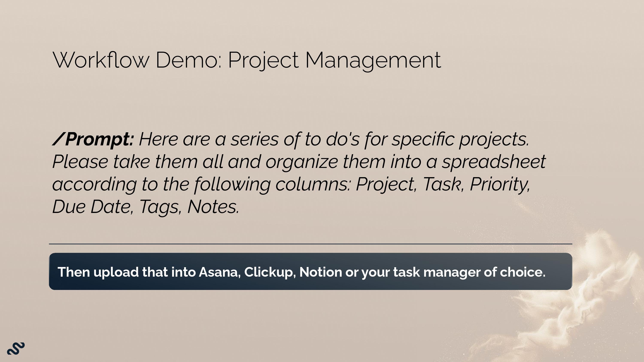Click the word Notion in the banner
This screenshot has height=362, width=644.
320,272
